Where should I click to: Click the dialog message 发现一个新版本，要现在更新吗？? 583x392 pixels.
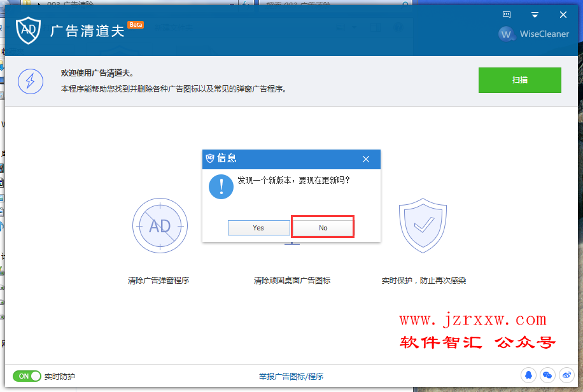coord(294,180)
